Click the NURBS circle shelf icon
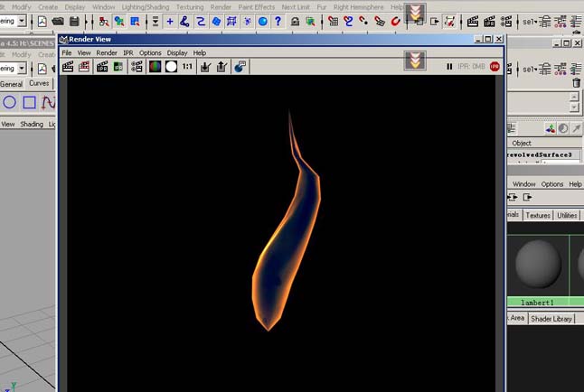 click(x=10, y=102)
